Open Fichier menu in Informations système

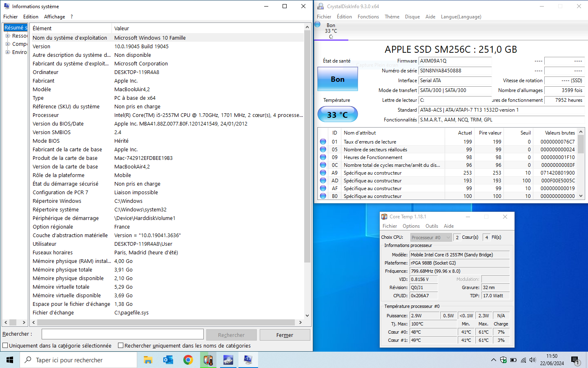11,17
